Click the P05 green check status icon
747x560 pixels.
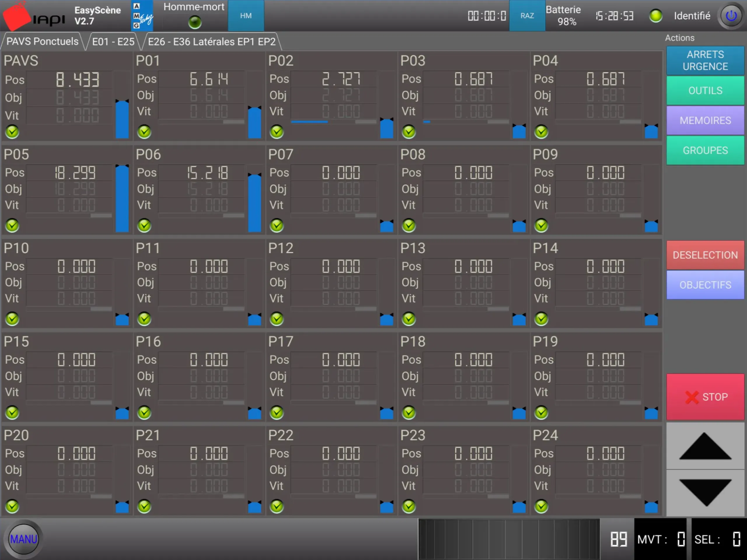point(12,225)
